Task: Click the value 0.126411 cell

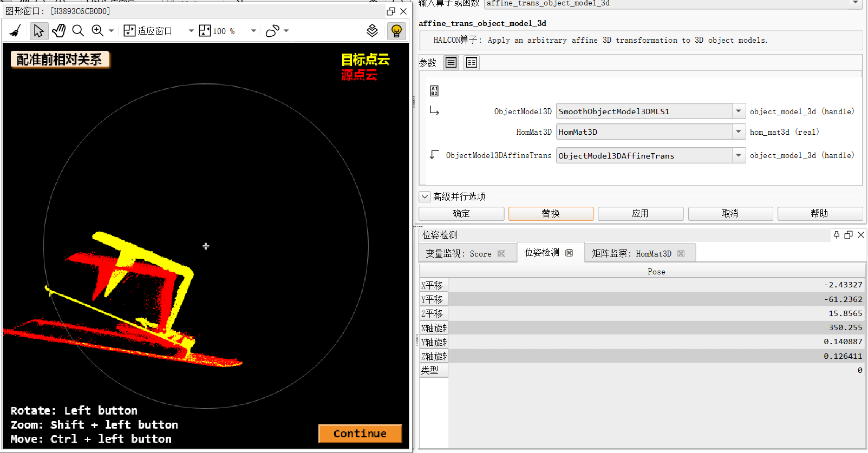Action: [656, 356]
